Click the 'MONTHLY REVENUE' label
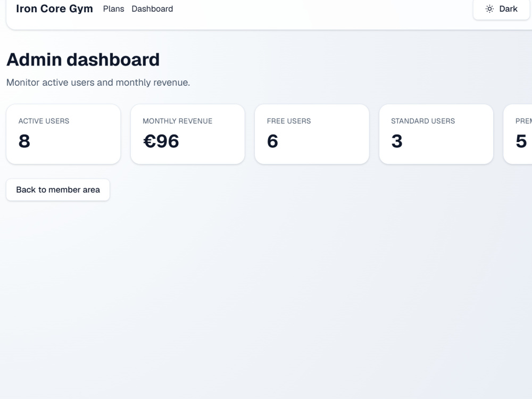 (178, 121)
